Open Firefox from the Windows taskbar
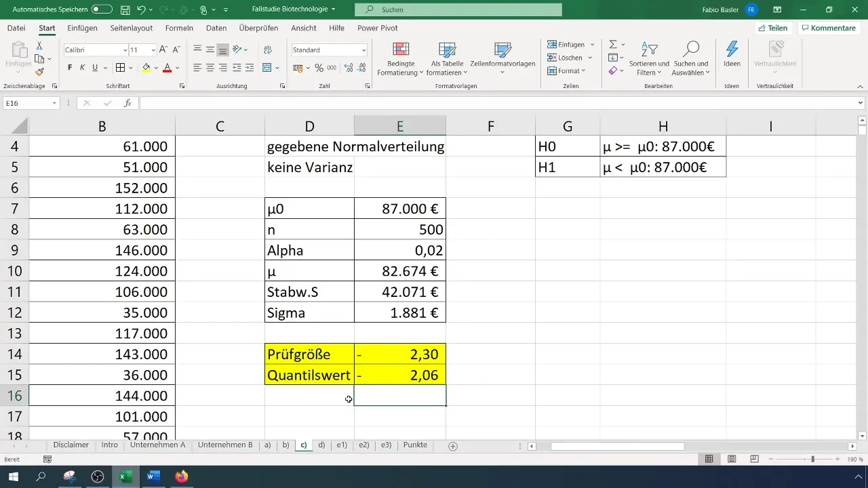This screenshot has width=868, height=488. [181, 476]
